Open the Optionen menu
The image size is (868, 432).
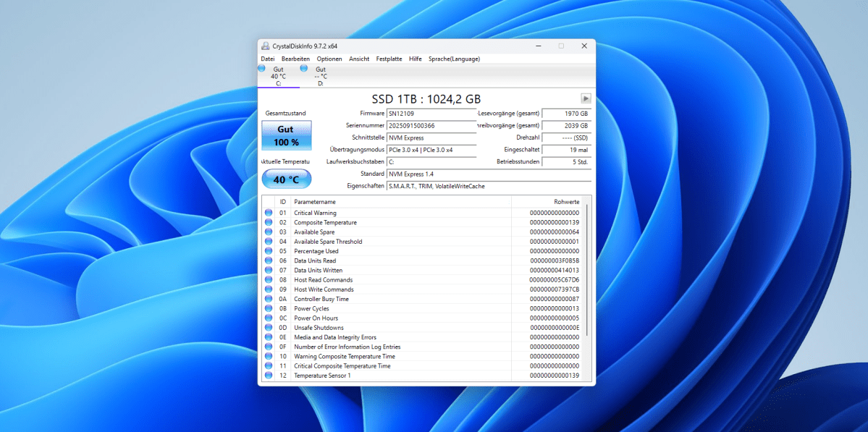[x=329, y=59]
